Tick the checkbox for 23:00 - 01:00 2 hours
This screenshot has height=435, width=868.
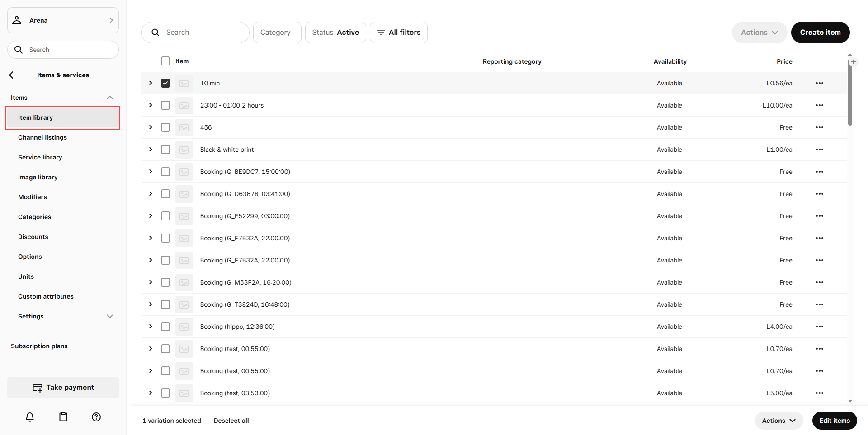pos(165,105)
